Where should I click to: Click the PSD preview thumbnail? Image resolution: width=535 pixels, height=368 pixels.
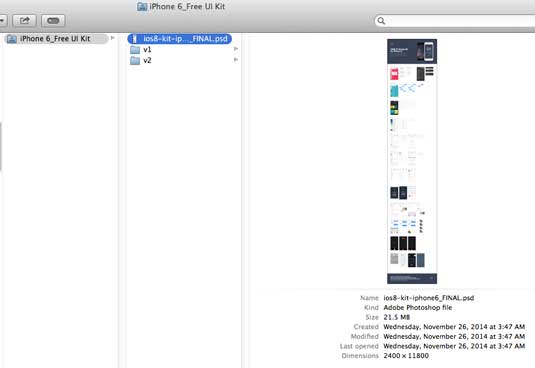412,161
